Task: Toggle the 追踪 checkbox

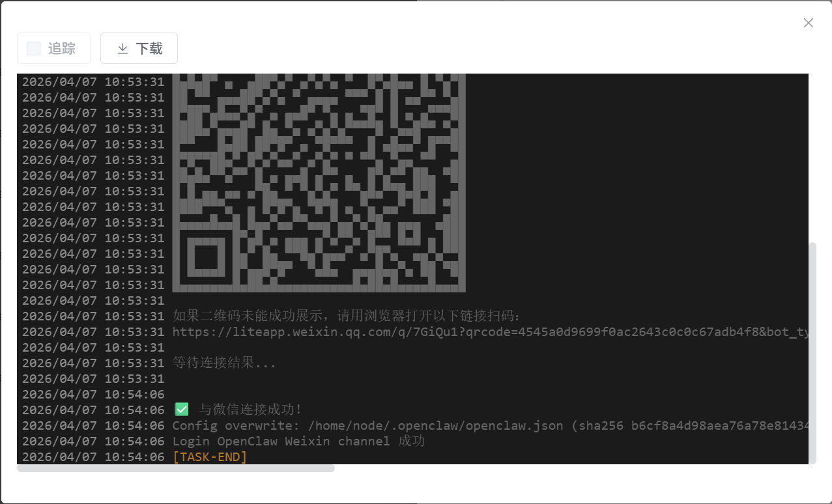Action: [33, 48]
